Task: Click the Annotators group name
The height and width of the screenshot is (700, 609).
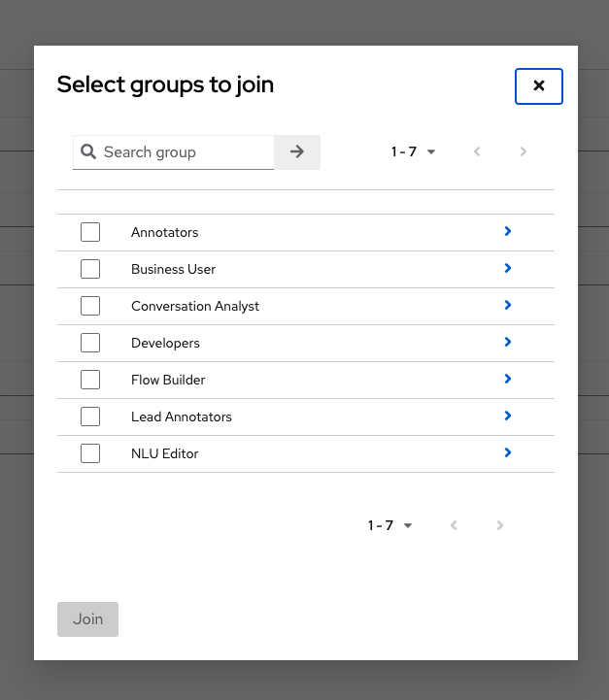Action: [x=165, y=232]
